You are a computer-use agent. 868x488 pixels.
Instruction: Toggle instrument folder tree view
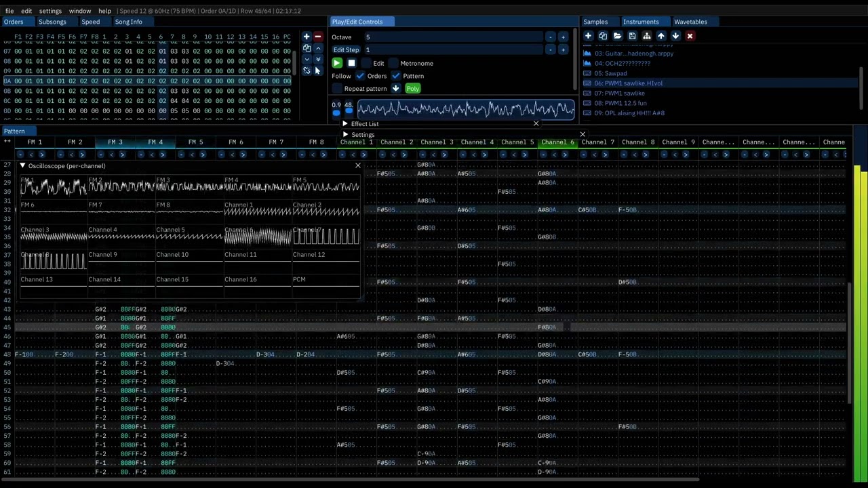(646, 36)
